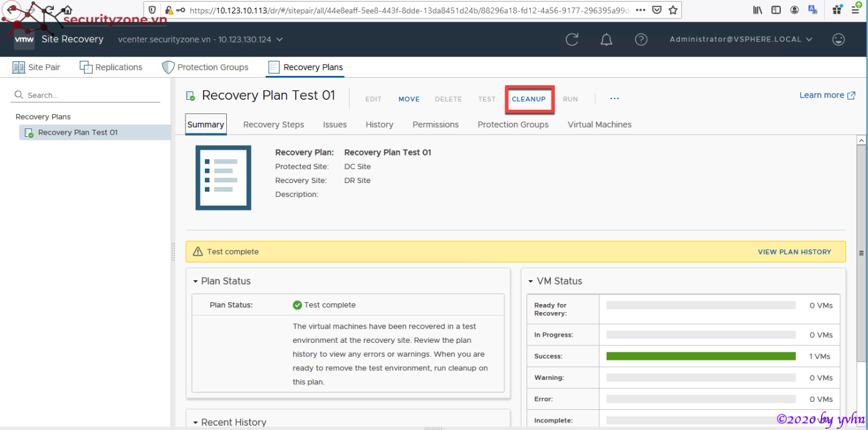This screenshot has height=430, width=868.
Task: Open the Permissions tab
Action: [436, 124]
